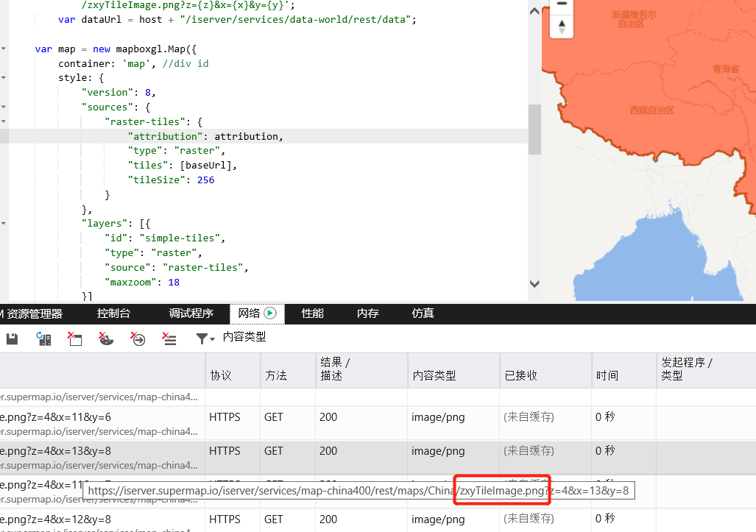The height and width of the screenshot is (532, 756).
Task: Click the clear cookies icon
Action: pos(107,338)
